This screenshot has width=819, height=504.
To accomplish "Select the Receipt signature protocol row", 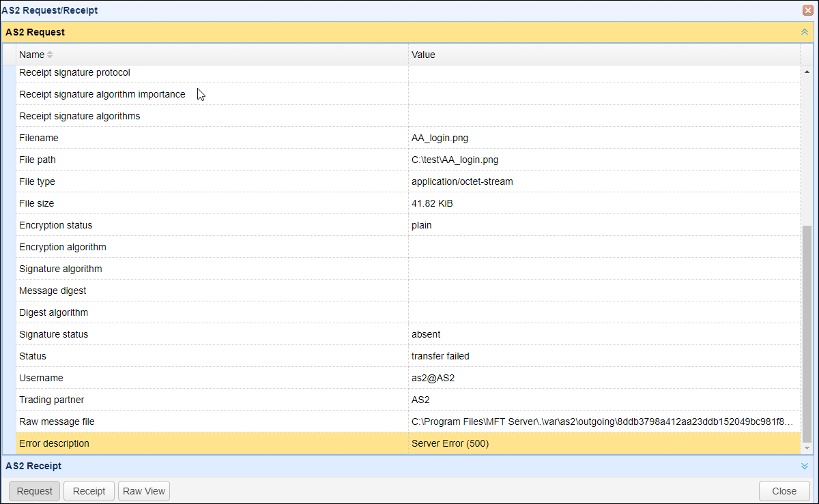I will [x=408, y=72].
